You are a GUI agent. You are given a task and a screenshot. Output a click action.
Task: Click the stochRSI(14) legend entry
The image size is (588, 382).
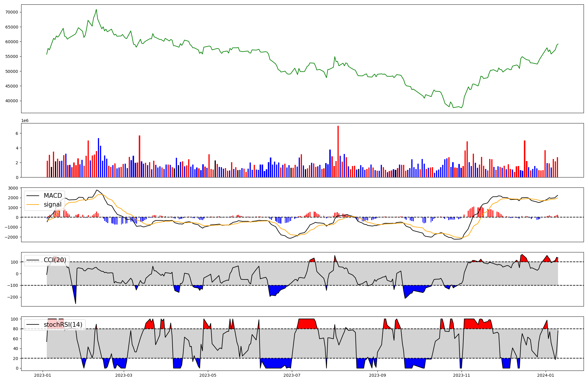(x=63, y=325)
